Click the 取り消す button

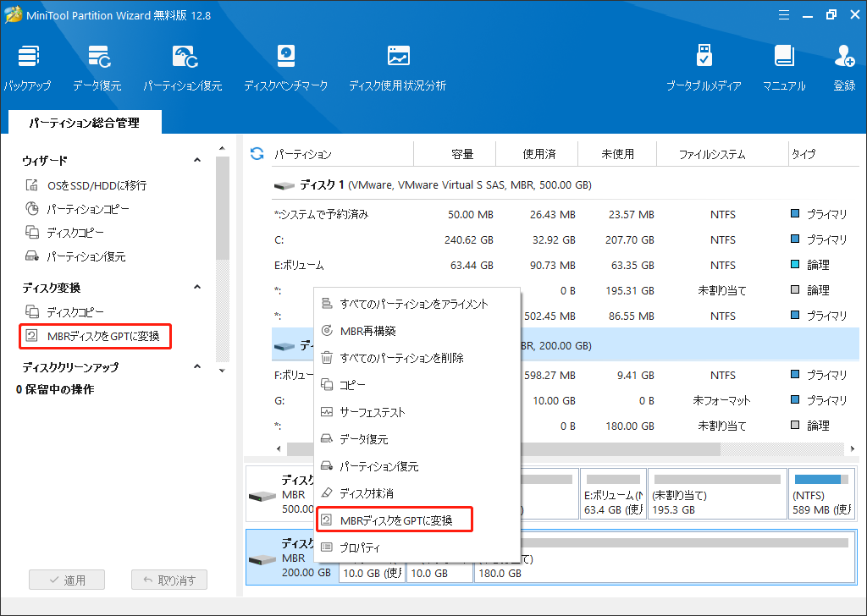click(169, 580)
